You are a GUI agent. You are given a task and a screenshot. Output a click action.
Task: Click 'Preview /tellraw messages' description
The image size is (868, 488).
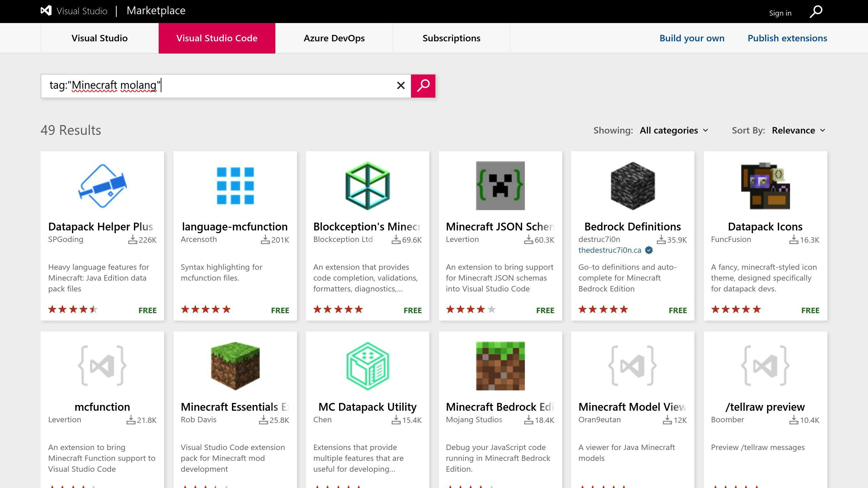pos(758,447)
